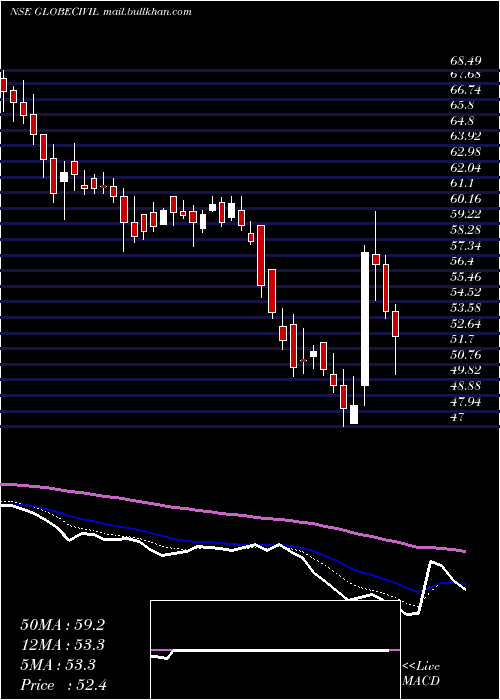Click the 12MA : 53.3 readout
The height and width of the screenshot is (700, 500).
click(62, 645)
